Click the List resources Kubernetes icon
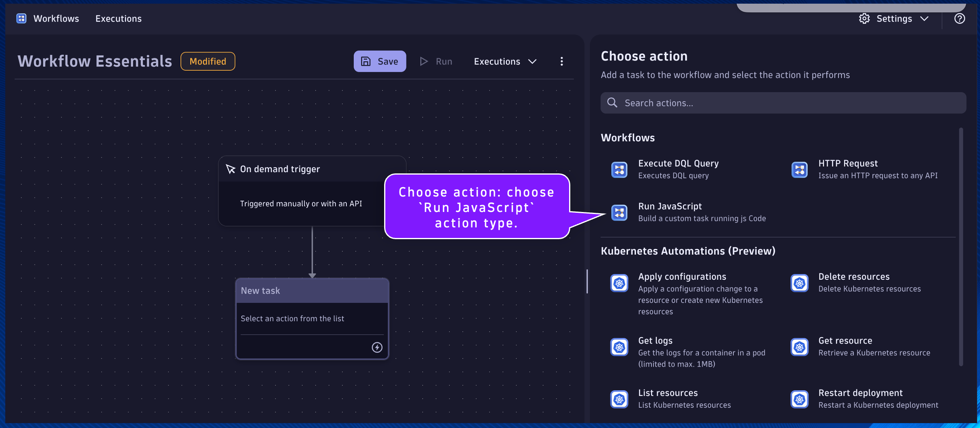 click(x=619, y=400)
